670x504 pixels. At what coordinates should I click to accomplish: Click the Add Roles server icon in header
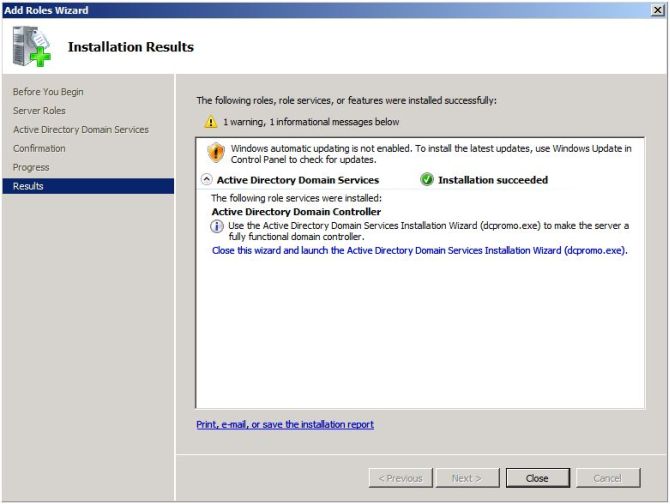(32, 47)
